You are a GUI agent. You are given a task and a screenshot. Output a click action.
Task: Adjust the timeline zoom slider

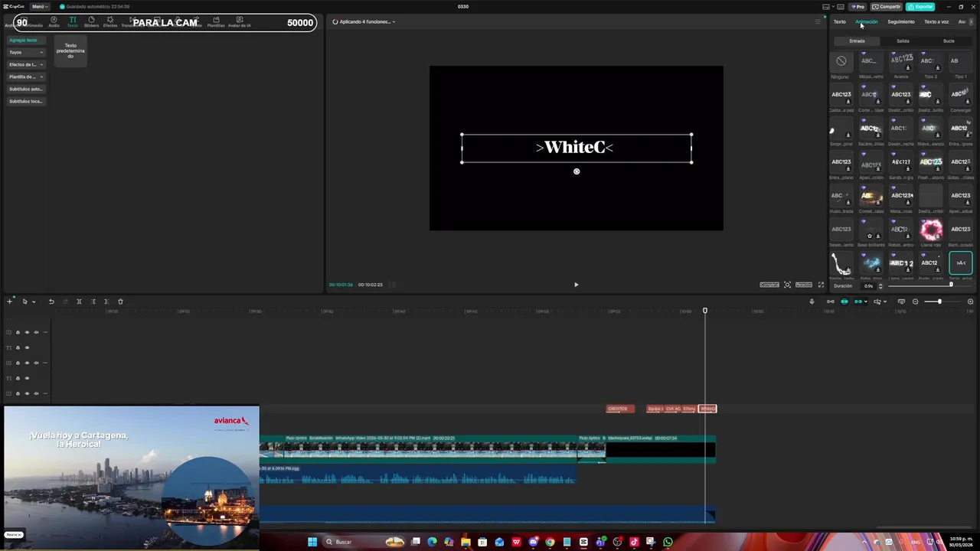click(x=939, y=302)
